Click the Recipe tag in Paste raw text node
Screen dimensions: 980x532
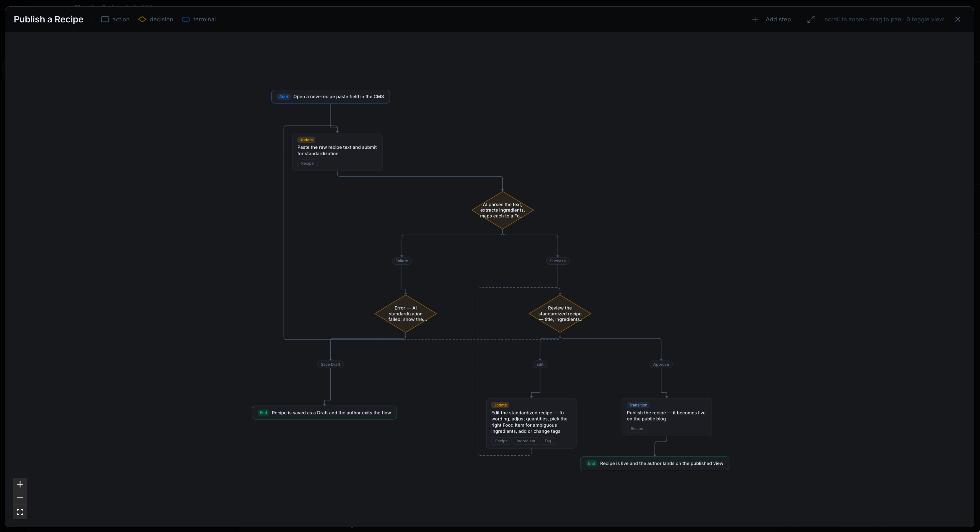(x=308, y=163)
